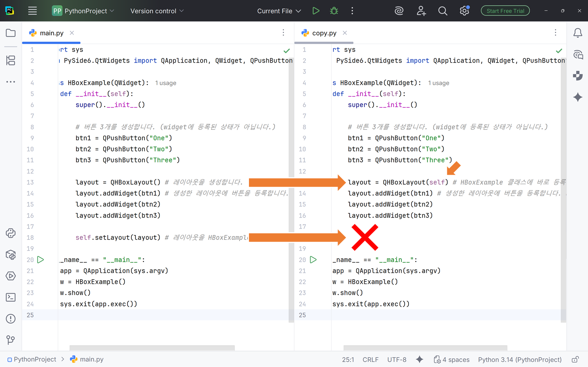Open the Problems tool window
The height and width of the screenshot is (367, 588).
11,319
